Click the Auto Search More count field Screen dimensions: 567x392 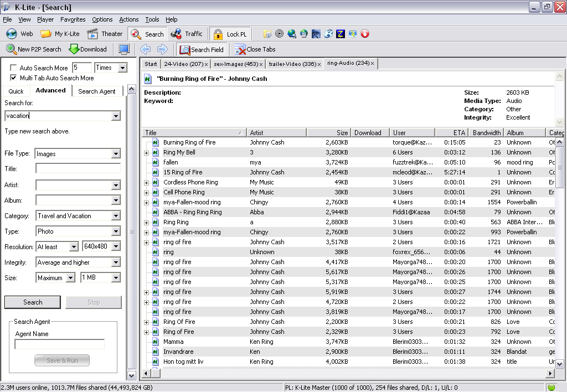pyautogui.click(x=82, y=68)
